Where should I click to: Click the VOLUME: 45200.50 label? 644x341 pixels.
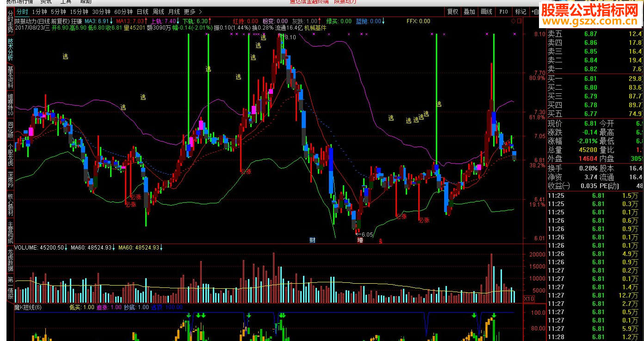(x=40, y=248)
